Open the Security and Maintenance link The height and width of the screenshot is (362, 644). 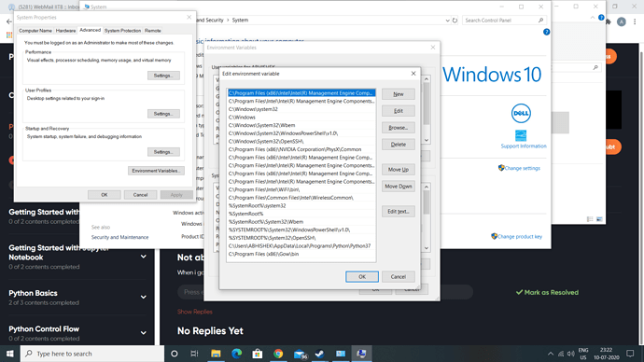pos(119,237)
